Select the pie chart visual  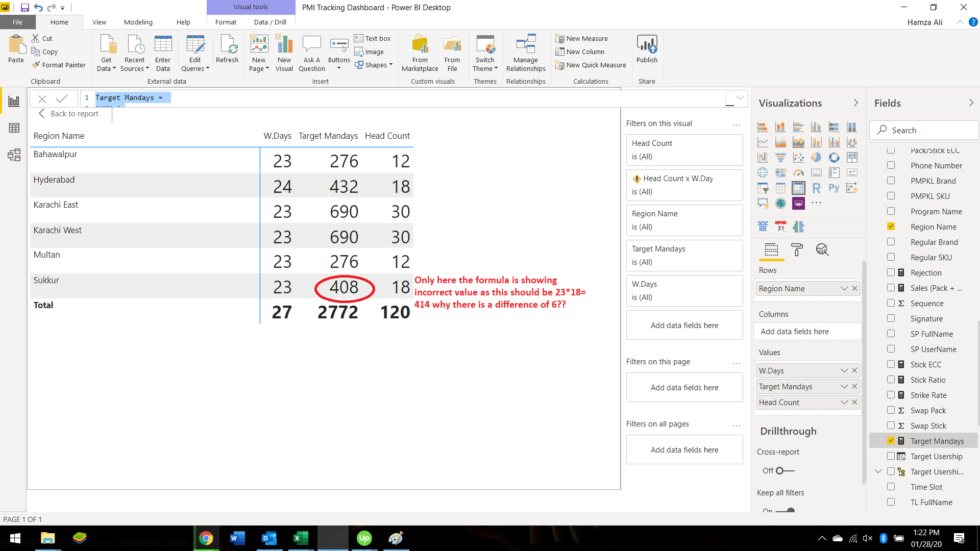(x=816, y=157)
